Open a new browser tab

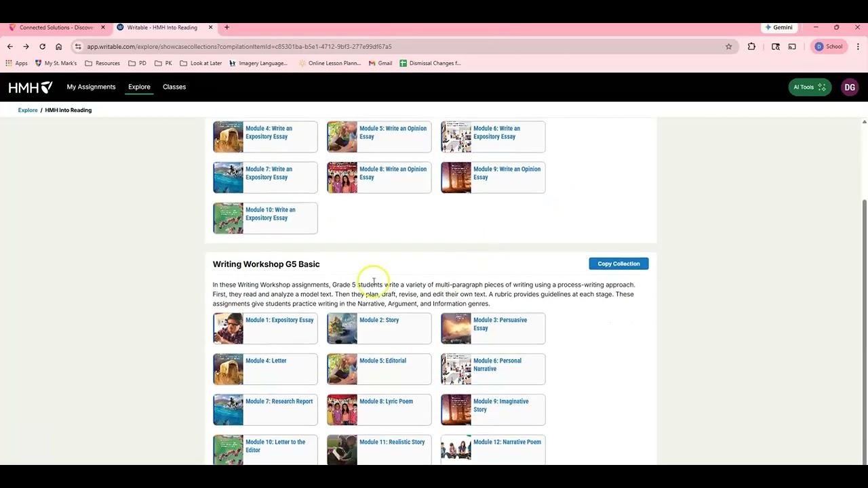click(226, 27)
